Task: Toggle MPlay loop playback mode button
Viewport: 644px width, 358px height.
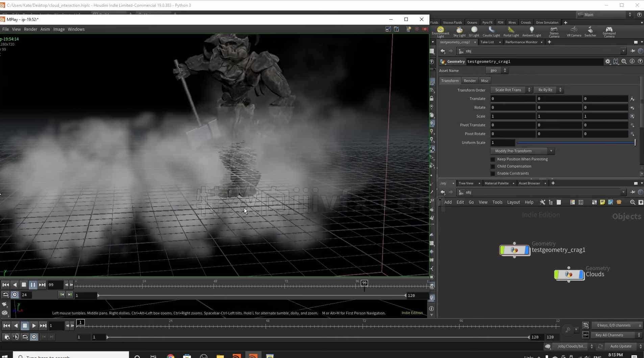Action: click(x=6, y=295)
